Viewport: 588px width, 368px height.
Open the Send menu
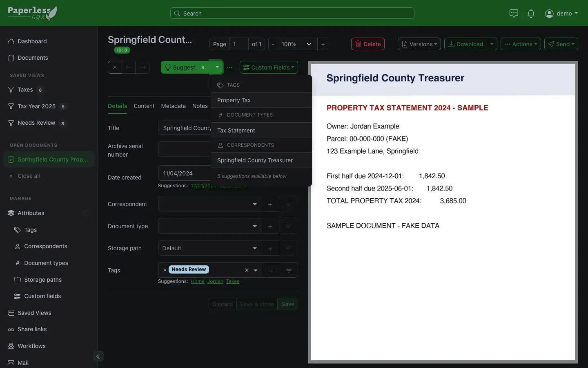(561, 44)
